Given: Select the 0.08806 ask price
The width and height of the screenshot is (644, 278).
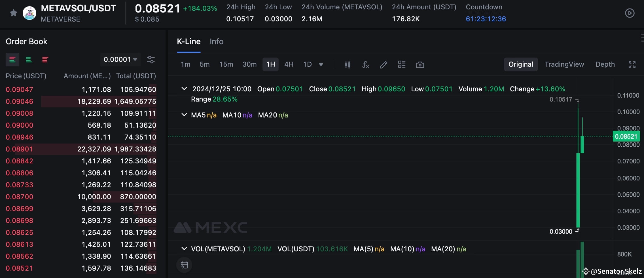Looking at the screenshot, I should [x=20, y=173].
